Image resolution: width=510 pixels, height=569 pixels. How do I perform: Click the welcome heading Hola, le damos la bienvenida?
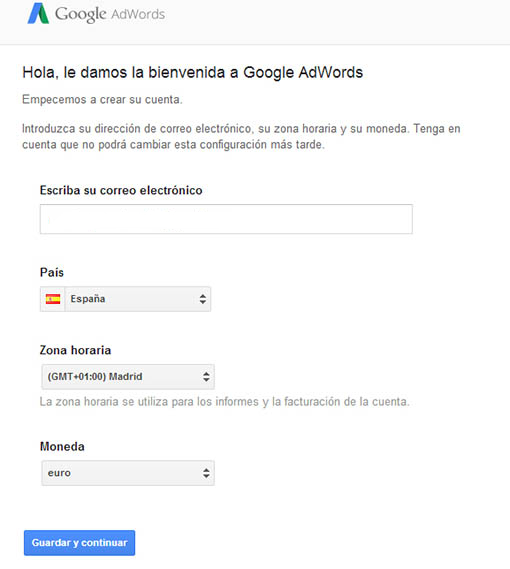192,73
